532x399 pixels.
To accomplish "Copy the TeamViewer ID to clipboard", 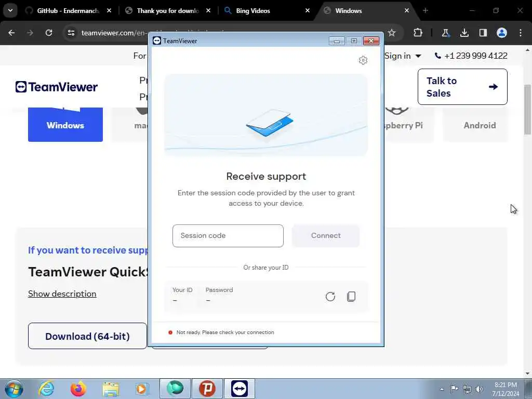I will tap(351, 297).
